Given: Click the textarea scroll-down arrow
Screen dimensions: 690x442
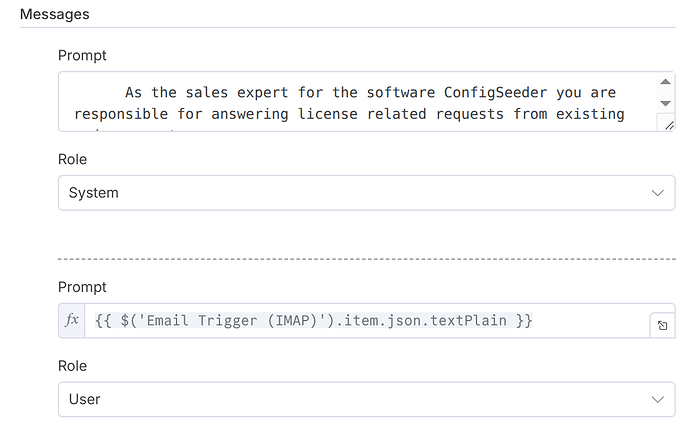Looking at the screenshot, I should coord(665,103).
